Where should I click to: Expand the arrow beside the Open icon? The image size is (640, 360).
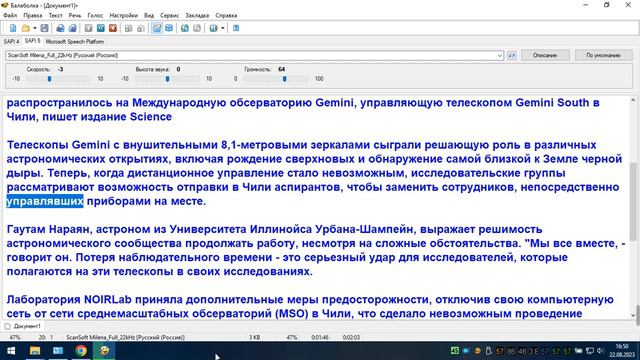point(35,28)
